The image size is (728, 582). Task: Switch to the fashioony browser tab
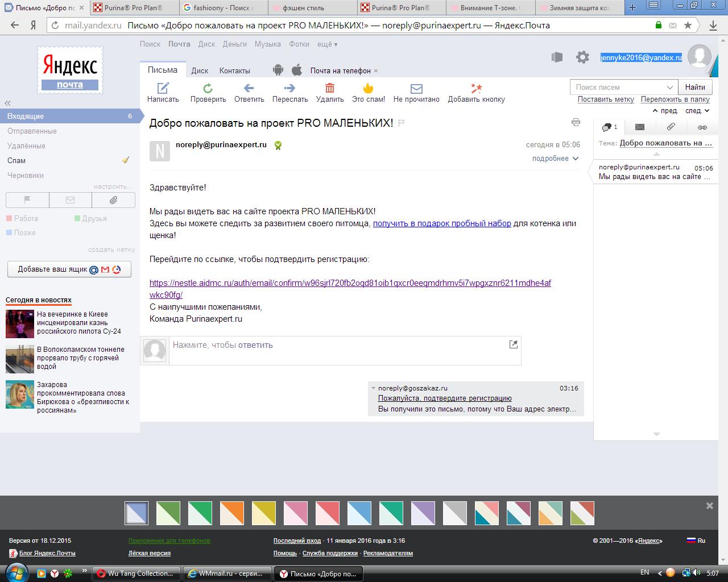point(222,8)
